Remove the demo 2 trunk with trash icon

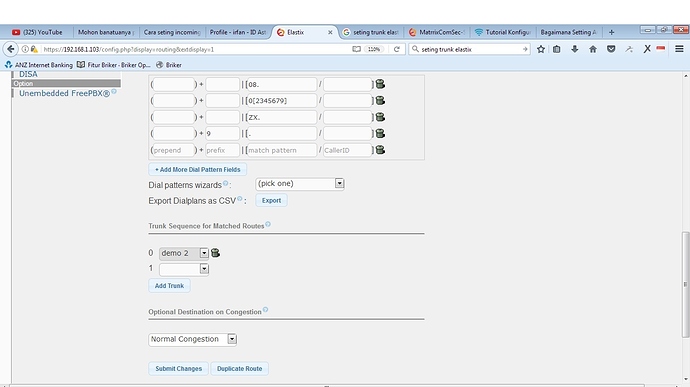pos(215,253)
